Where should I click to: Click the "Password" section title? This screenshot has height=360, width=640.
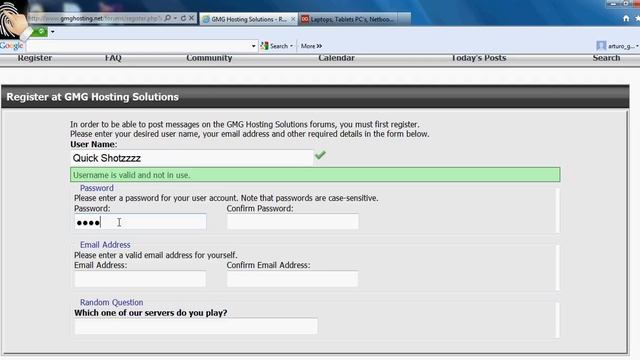[97, 188]
